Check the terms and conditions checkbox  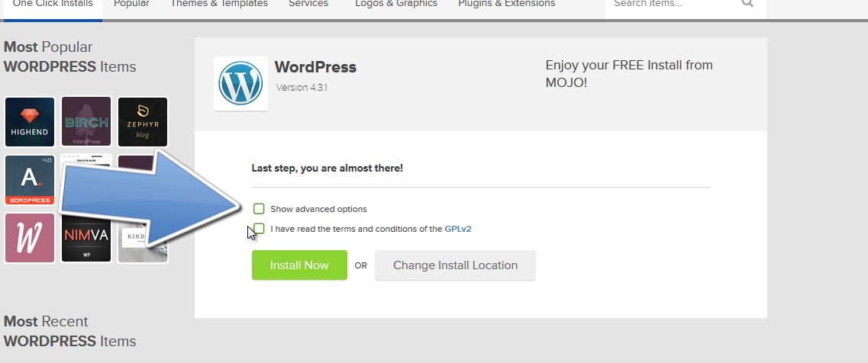point(259,229)
